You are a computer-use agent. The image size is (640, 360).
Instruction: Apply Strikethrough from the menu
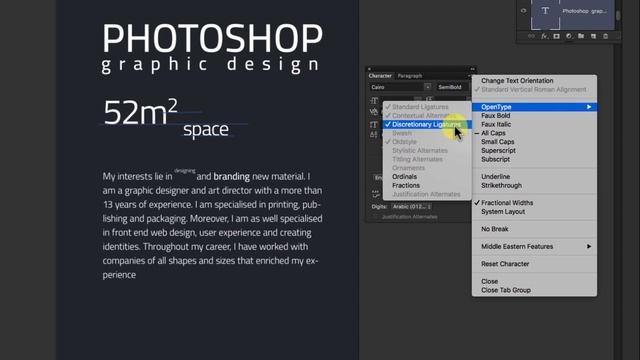[x=534, y=185]
